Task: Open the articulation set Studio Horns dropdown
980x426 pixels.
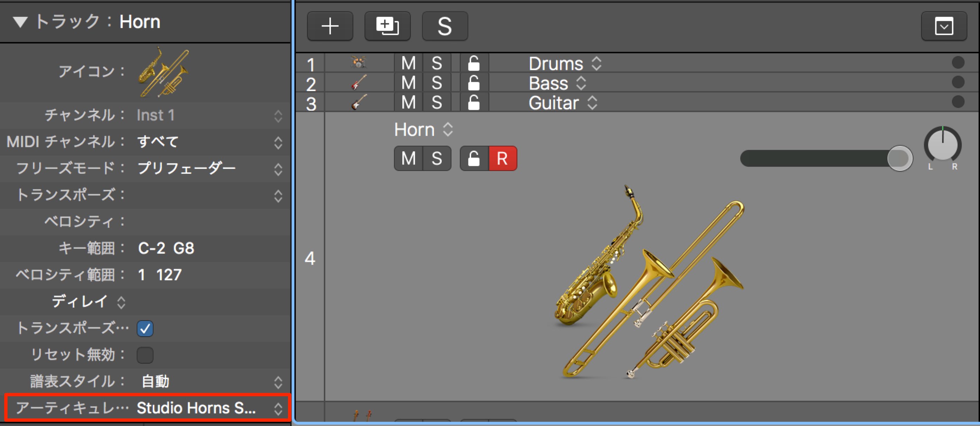Action: 209,408
